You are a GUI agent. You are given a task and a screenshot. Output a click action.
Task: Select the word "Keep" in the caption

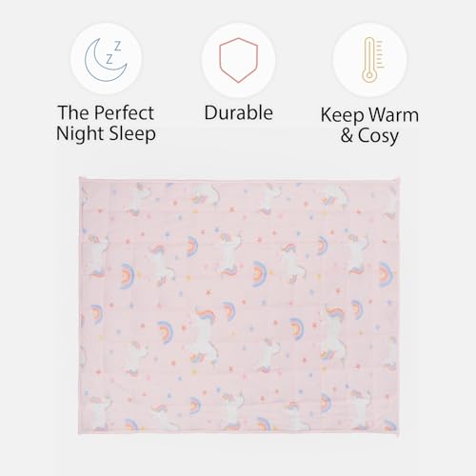coord(342,115)
